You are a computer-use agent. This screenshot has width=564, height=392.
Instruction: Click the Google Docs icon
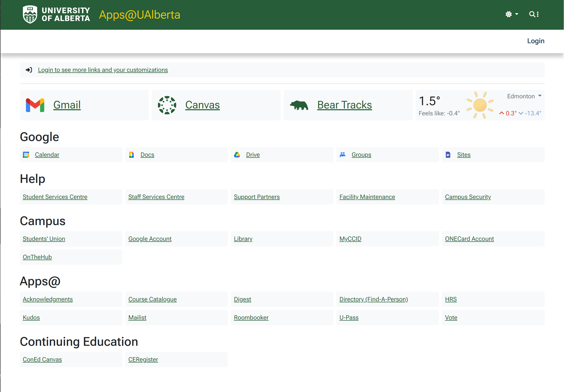[x=131, y=155]
